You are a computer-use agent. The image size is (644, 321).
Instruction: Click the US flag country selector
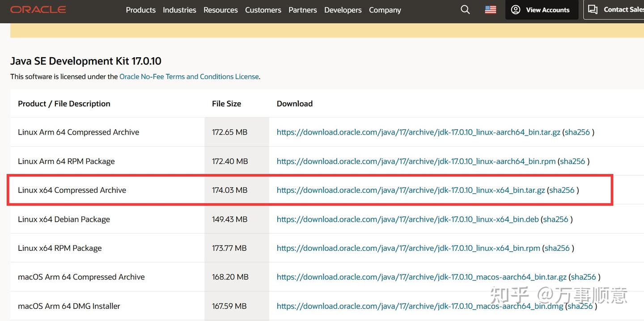click(491, 10)
